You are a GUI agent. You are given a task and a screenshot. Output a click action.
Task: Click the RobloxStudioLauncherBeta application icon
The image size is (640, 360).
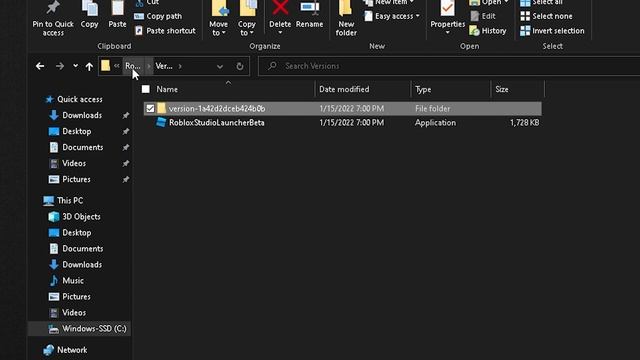(x=161, y=122)
